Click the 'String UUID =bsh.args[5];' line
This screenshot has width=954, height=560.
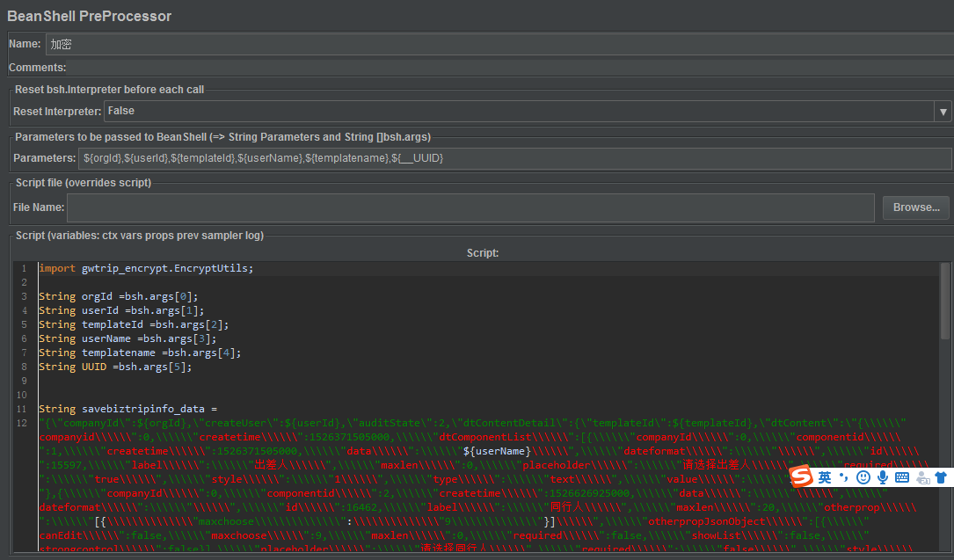[x=115, y=367]
